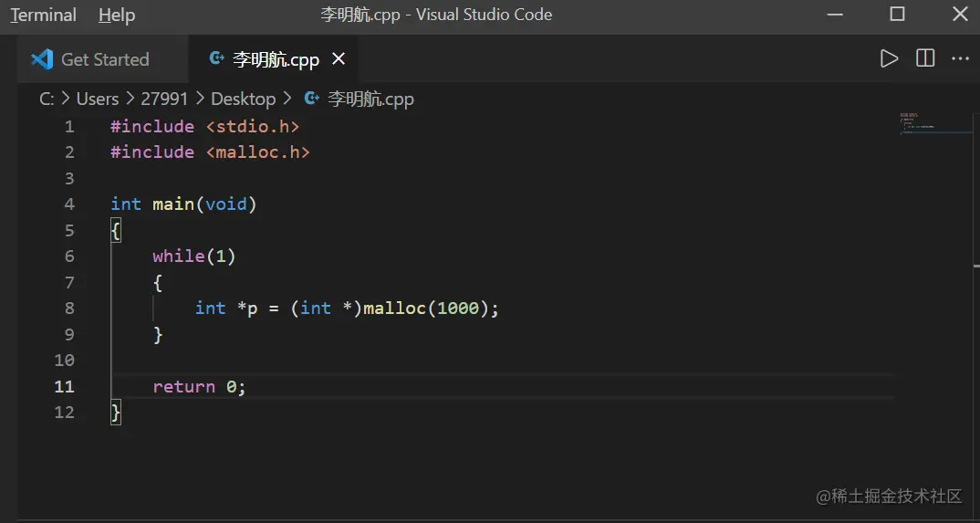Viewport: 980px width, 523px height.
Task: Click the code minimap preview
Action: (935, 124)
